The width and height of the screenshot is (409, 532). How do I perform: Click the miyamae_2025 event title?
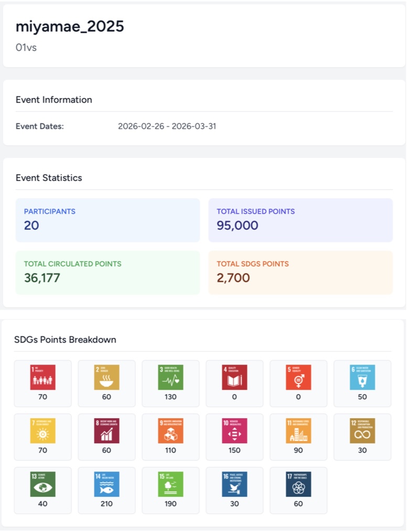70,26
